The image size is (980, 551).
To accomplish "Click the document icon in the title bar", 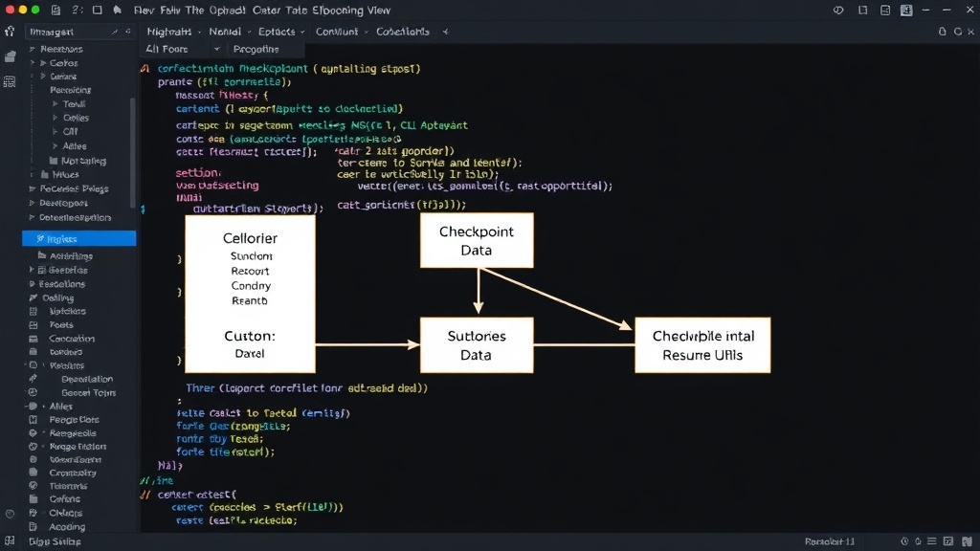I will click(56, 10).
